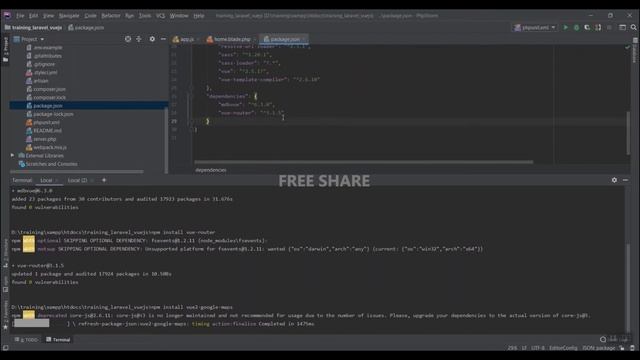
Task: Open the Navigate menu
Action: 69,16
